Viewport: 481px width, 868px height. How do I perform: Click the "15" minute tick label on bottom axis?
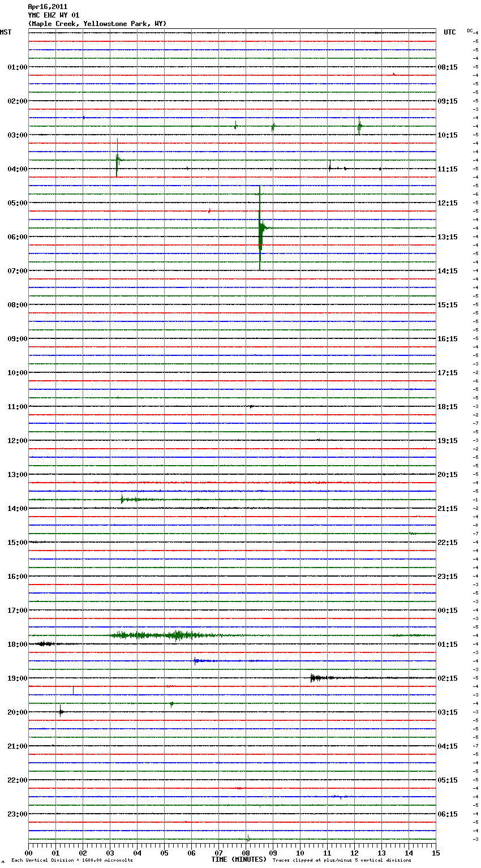[436, 853]
